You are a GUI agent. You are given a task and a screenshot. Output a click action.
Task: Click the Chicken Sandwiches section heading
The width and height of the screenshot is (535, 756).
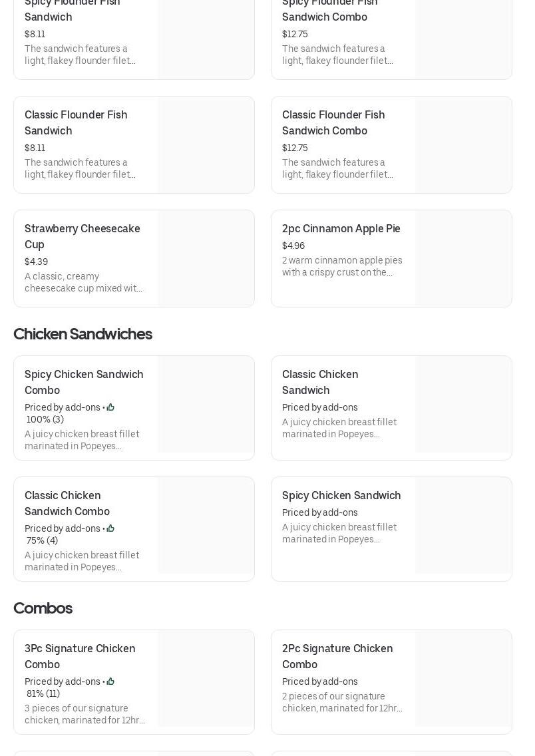(x=83, y=334)
